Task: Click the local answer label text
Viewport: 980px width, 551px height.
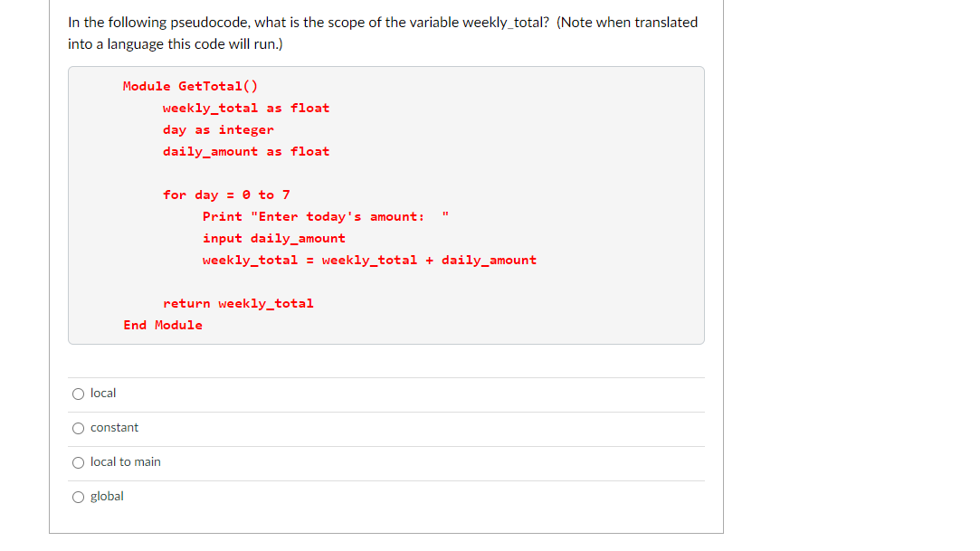Action: click(x=102, y=393)
